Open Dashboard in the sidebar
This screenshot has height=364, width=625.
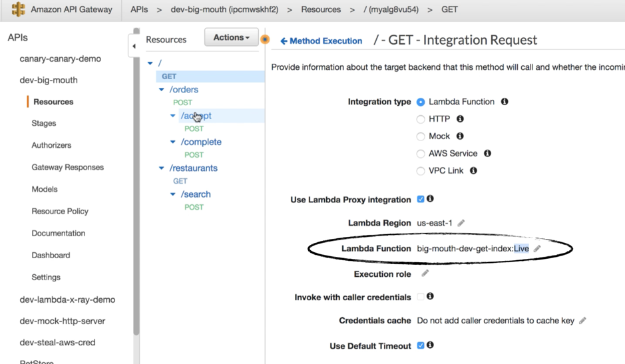tap(51, 255)
